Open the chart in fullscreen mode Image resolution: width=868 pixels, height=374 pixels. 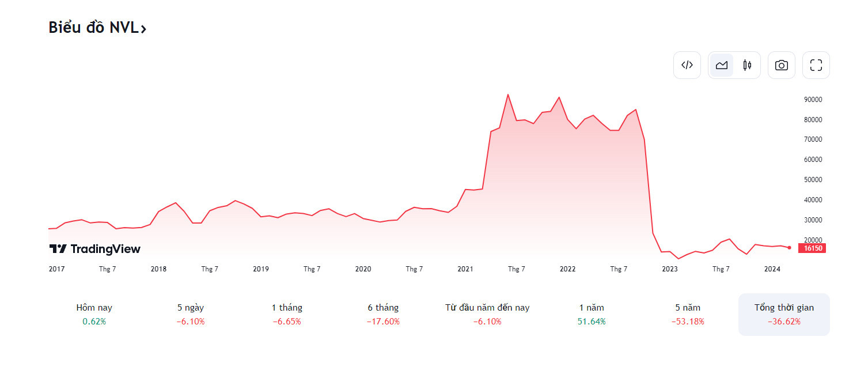pos(816,65)
